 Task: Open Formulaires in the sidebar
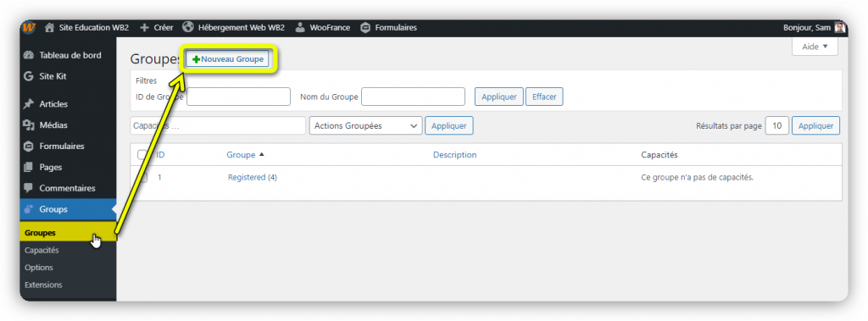click(62, 147)
